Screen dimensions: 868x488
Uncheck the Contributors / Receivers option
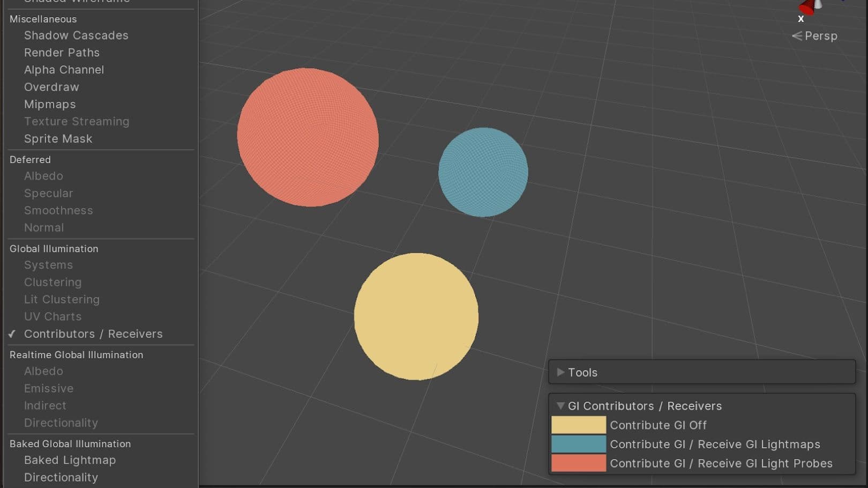93,334
